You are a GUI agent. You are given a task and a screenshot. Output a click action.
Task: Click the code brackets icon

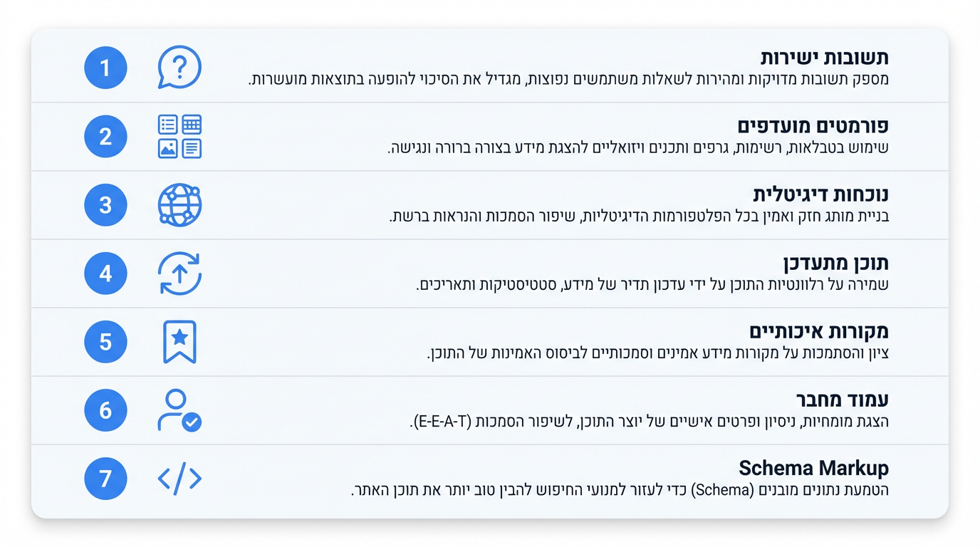(x=179, y=479)
